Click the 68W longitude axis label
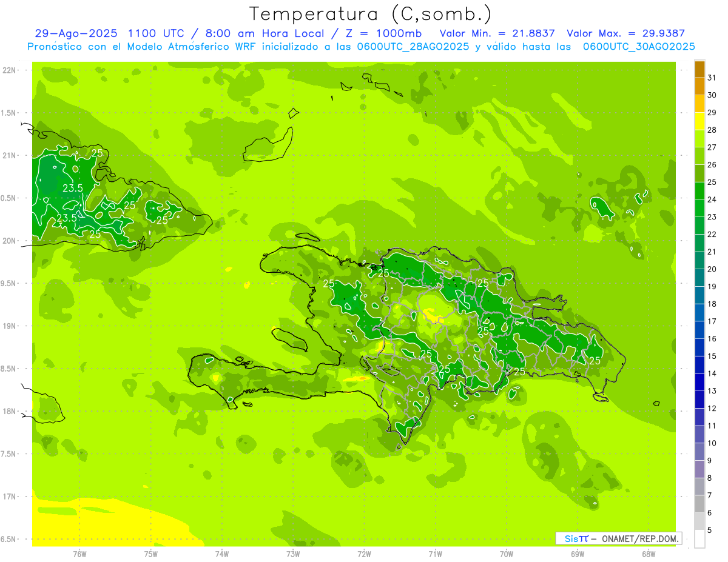Image resolution: width=728 pixels, height=562 pixels. click(648, 554)
